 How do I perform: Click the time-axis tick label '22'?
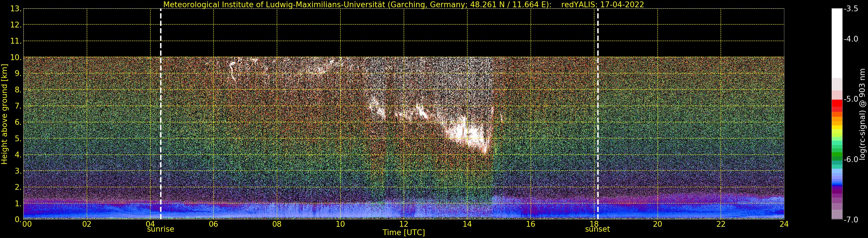coord(721,224)
